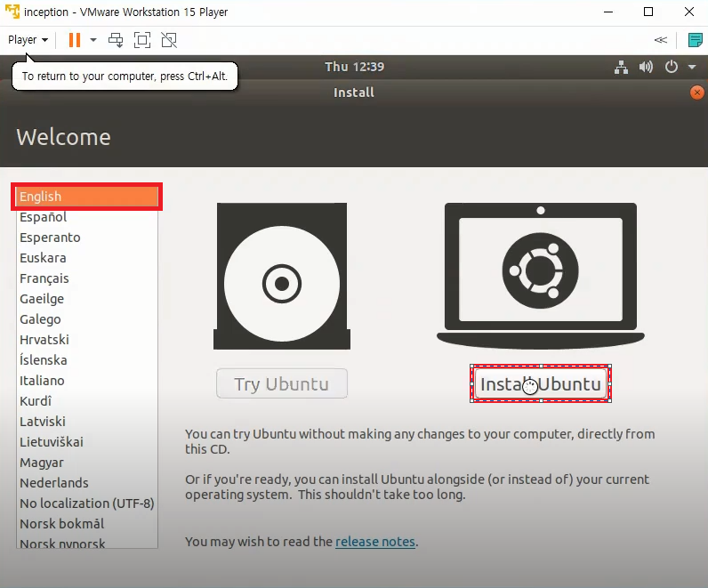Minimize the VMware Player window
This screenshot has width=708, height=588.
(x=608, y=12)
